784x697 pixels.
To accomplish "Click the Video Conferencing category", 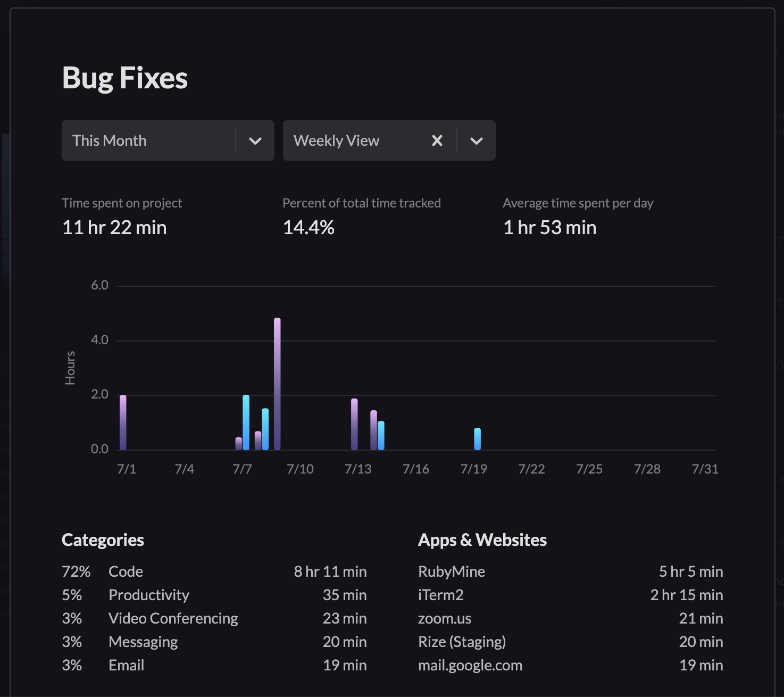I will (173, 618).
